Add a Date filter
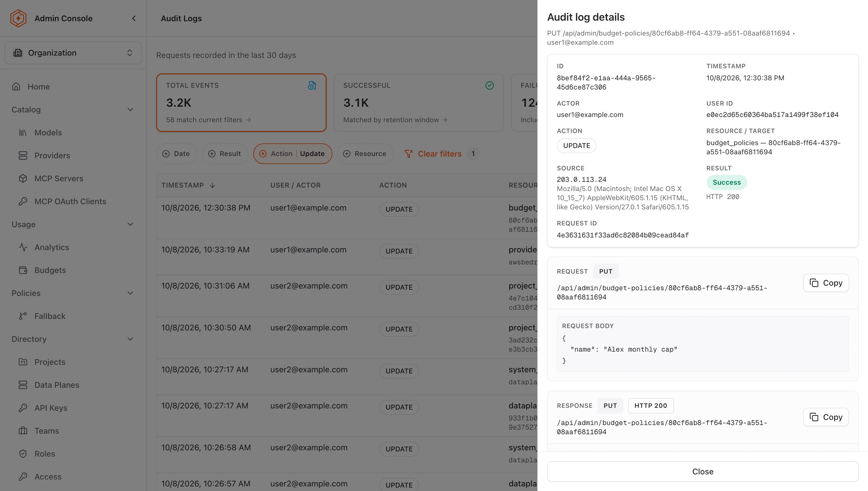Viewport: 868px width, 491px height. (x=177, y=154)
